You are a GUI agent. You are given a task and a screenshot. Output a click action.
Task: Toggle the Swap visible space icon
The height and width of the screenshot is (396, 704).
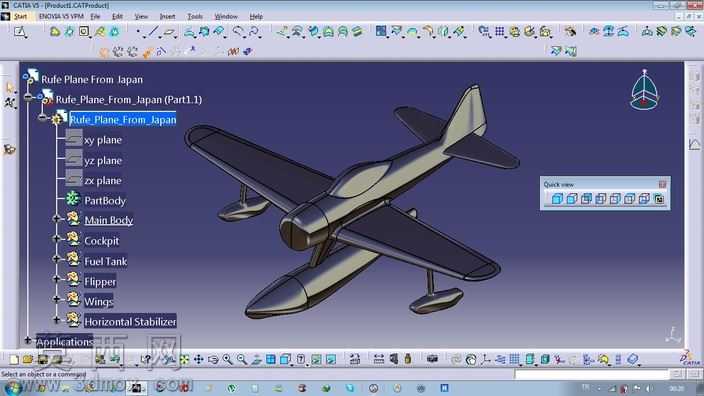[331, 359]
